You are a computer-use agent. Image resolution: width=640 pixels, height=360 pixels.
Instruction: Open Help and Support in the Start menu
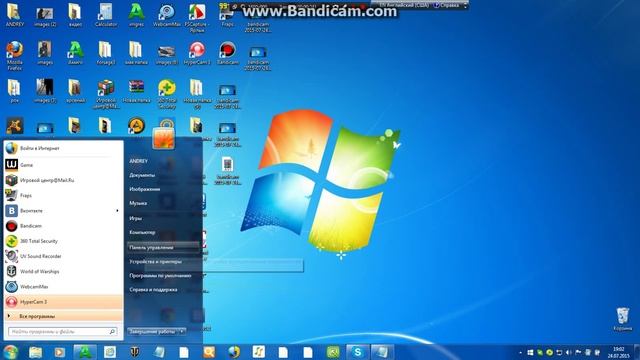(153, 289)
